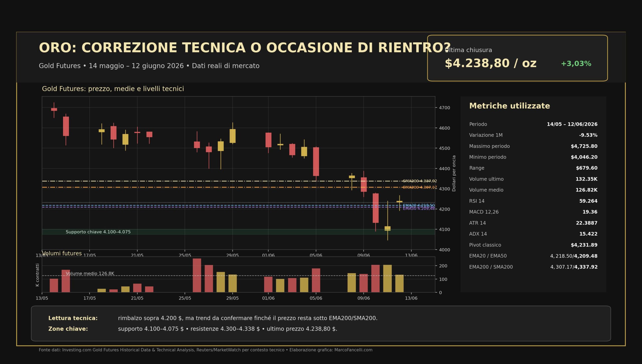This screenshot has width=642, height=364.
Task: Click the SMA200 4.337,92 line label
Action: point(420,181)
